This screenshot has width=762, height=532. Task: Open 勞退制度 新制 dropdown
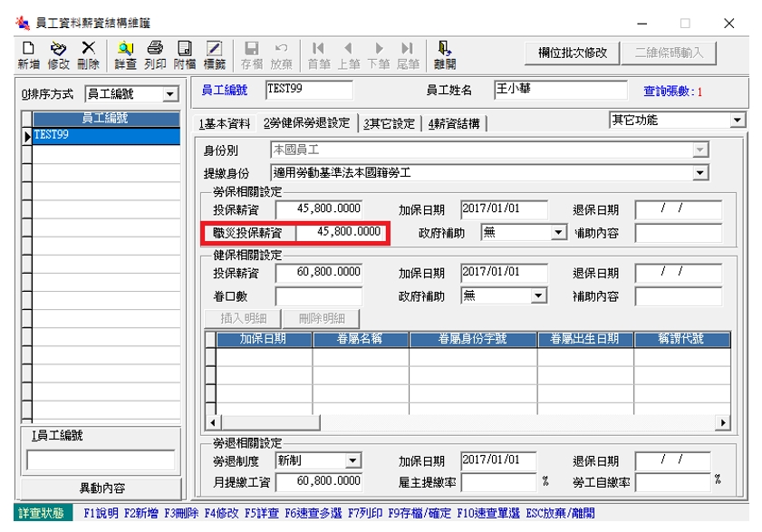click(x=352, y=461)
